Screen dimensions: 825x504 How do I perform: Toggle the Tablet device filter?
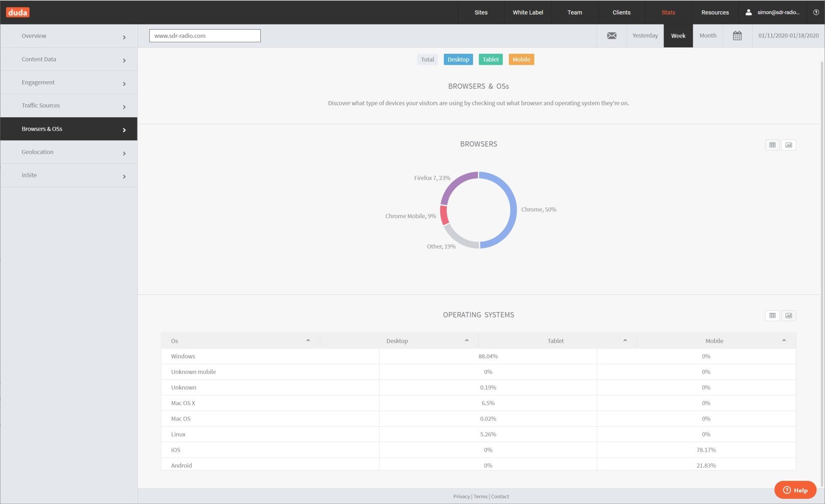(490, 60)
